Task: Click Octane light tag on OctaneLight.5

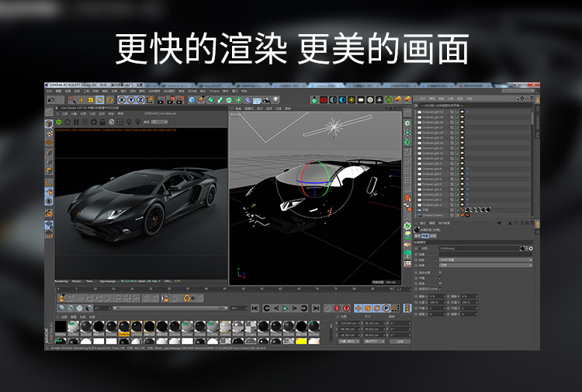Action: tap(462, 184)
